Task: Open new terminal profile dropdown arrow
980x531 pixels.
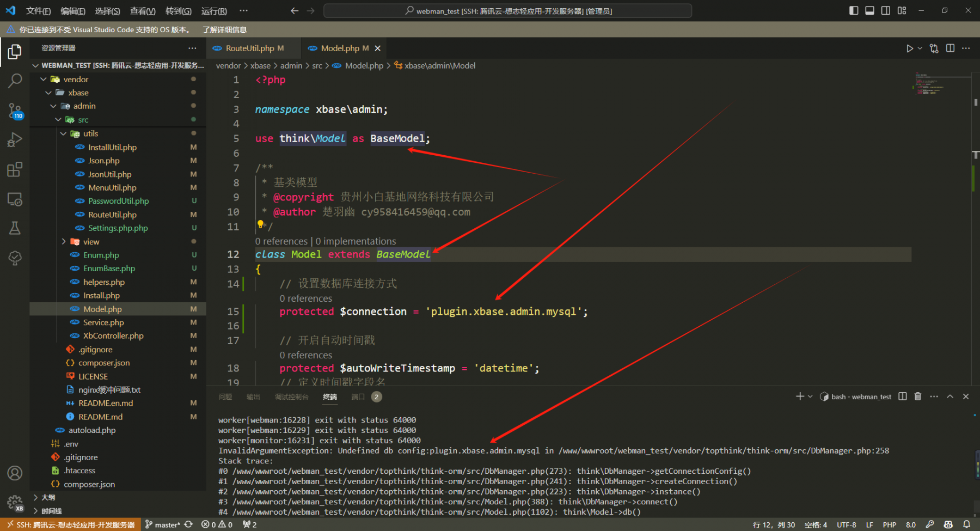Action: click(810, 396)
